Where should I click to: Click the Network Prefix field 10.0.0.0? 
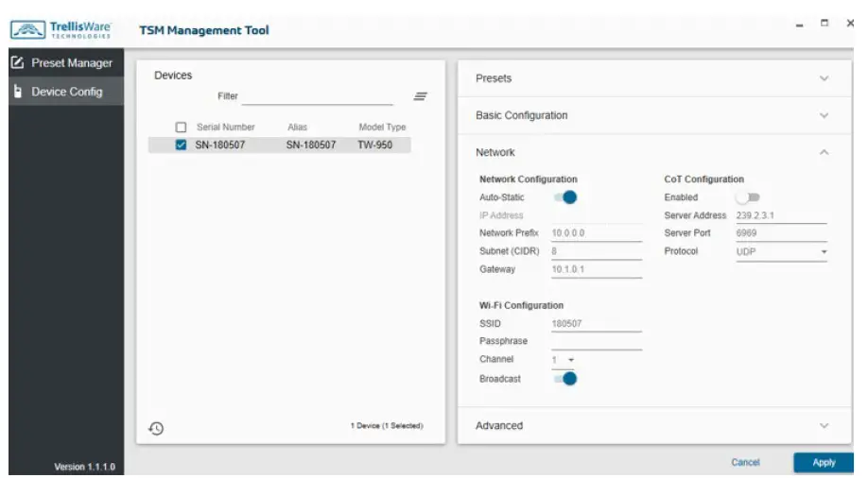(x=597, y=233)
